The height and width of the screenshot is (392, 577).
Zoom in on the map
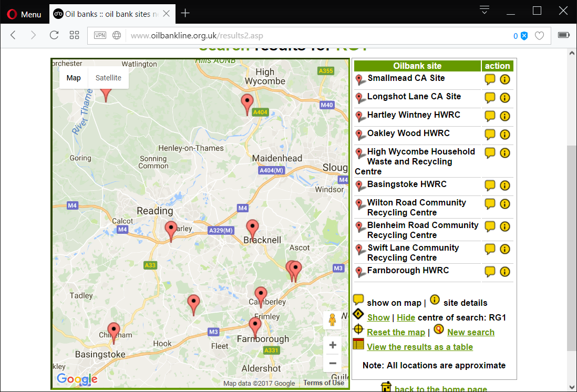(x=332, y=345)
